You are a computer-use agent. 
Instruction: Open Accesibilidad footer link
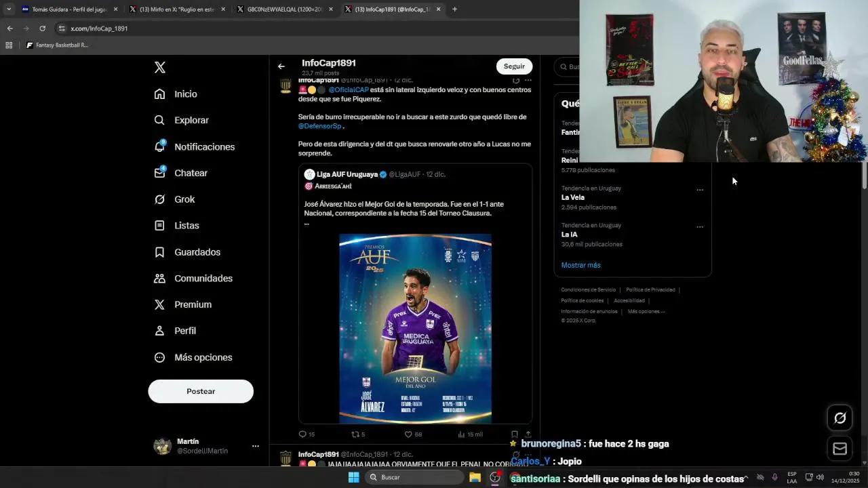click(x=629, y=300)
